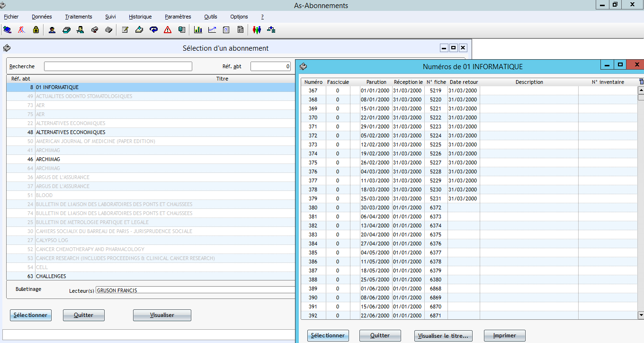644x343 pixels.
Task: Click the stacked teal books toolbar icon
Action: [66, 30]
